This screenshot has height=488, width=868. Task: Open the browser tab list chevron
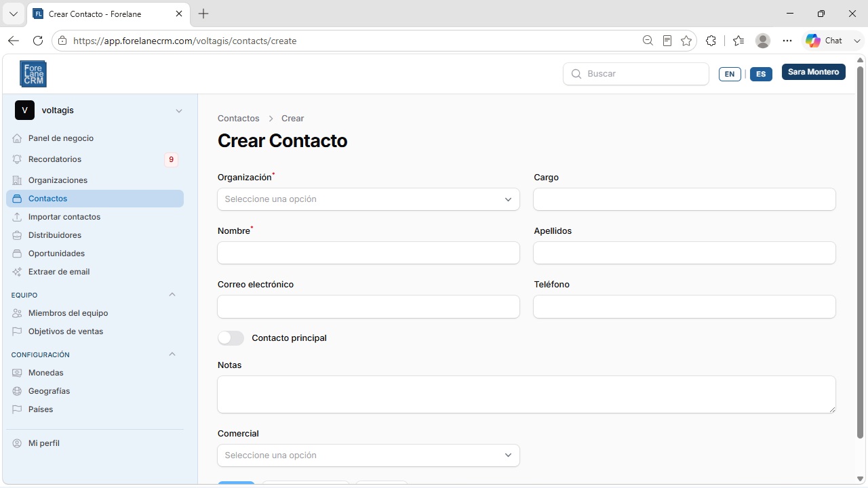(x=13, y=14)
